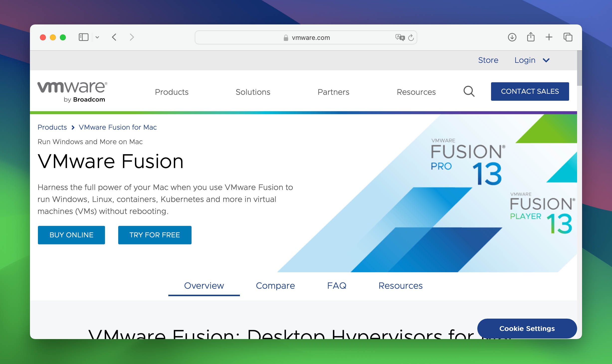Click the share icon
The width and height of the screenshot is (612, 364).
[531, 37]
